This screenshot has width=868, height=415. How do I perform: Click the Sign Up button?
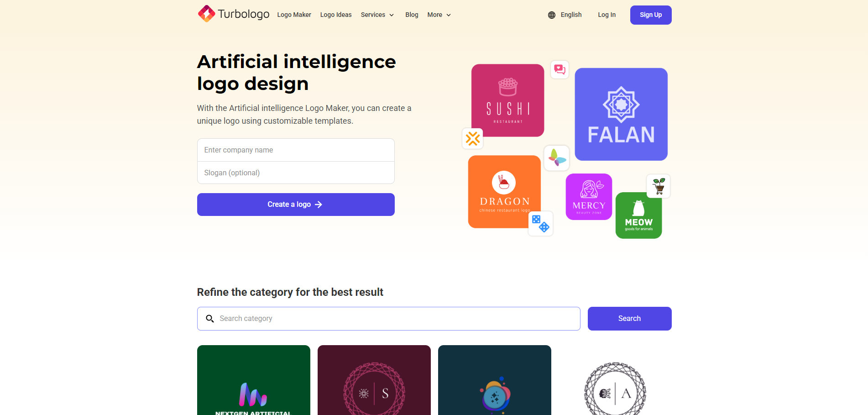pyautogui.click(x=651, y=15)
